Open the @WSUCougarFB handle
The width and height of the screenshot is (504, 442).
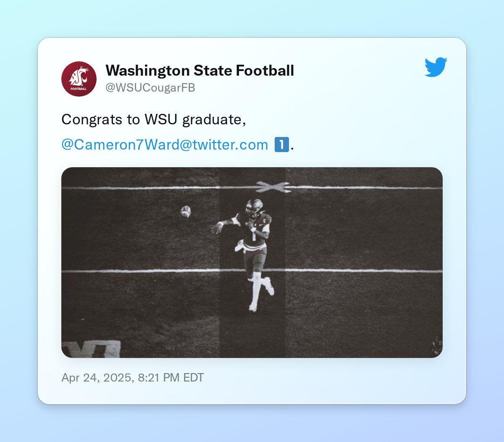150,88
